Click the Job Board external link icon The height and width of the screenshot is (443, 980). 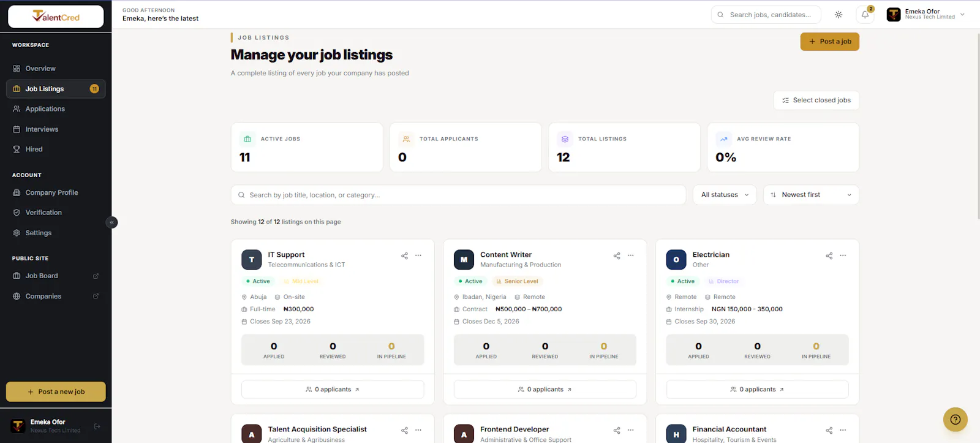pyautogui.click(x=96, y=276)
